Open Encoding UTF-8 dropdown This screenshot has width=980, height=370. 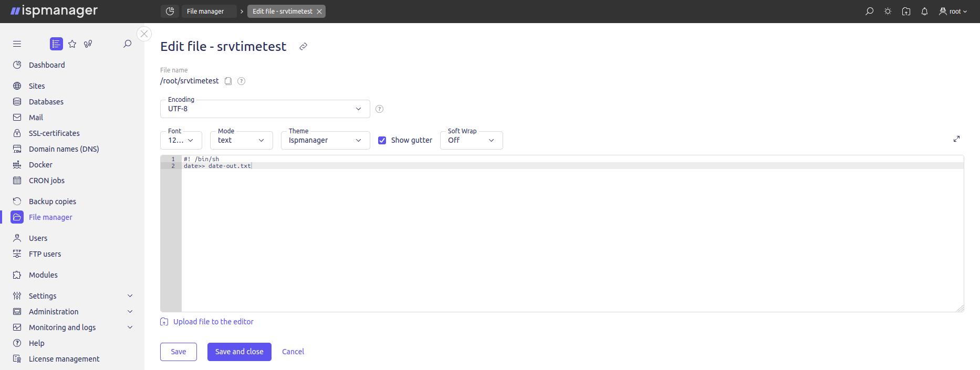(x=265, y=109)
